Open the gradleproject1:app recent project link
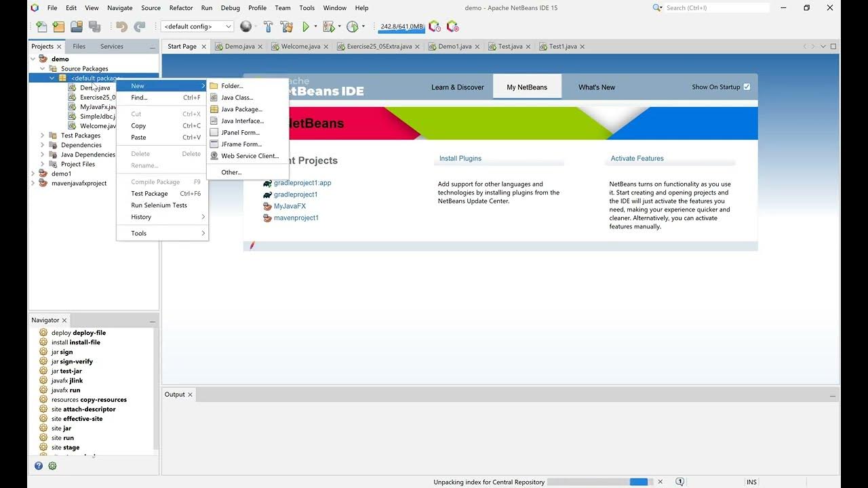 click(x=302, y=183)
